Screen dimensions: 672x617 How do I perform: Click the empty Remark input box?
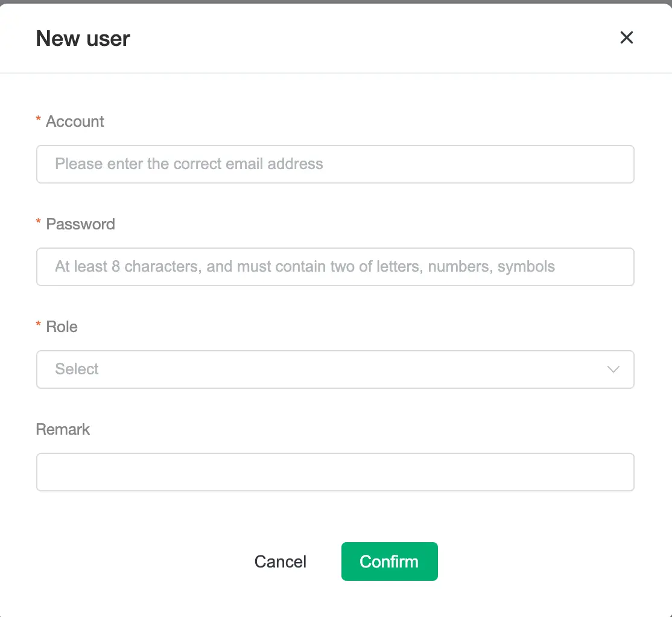pos(335,472)
